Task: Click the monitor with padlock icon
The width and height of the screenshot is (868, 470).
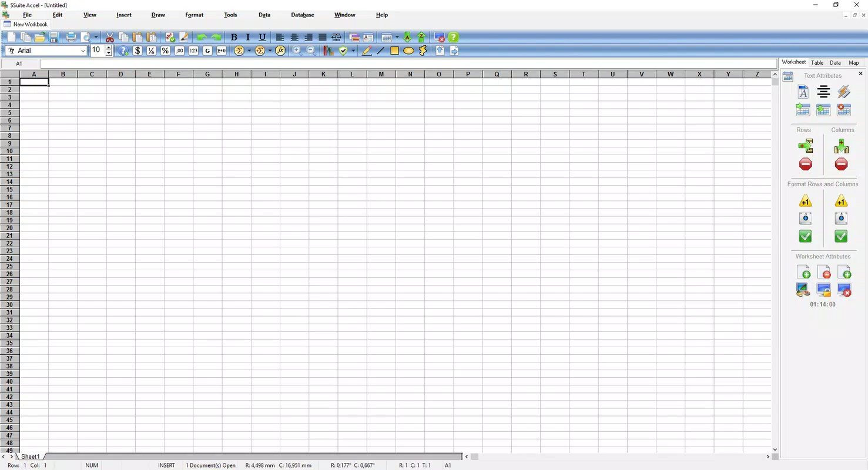Action: pyautogui.click(x=823, y=290)
